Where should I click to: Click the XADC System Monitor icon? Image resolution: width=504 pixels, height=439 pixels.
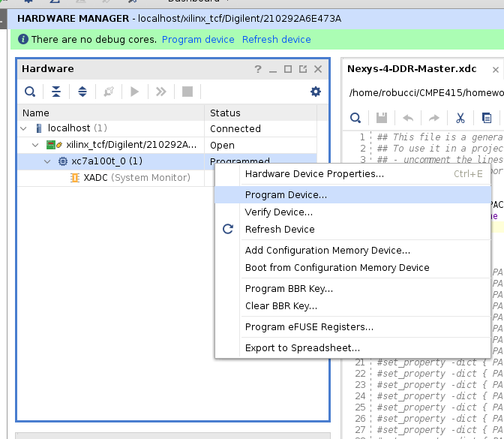(74, 178)
